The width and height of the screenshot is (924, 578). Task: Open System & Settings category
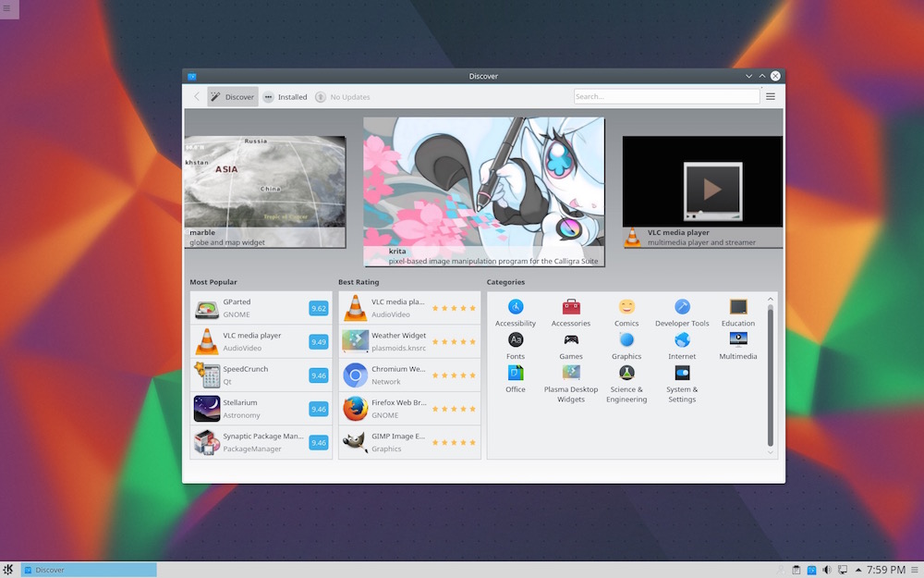click(x=682, y=384)
